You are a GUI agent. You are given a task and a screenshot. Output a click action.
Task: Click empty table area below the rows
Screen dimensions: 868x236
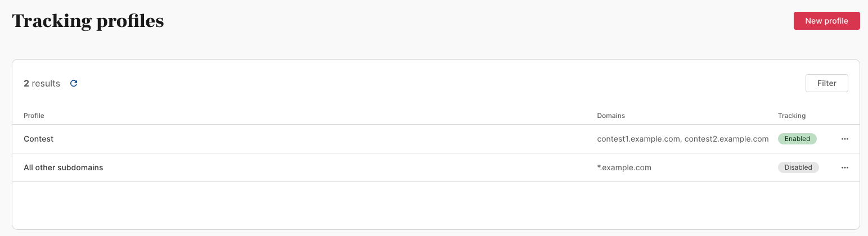[x=436, y=205]
